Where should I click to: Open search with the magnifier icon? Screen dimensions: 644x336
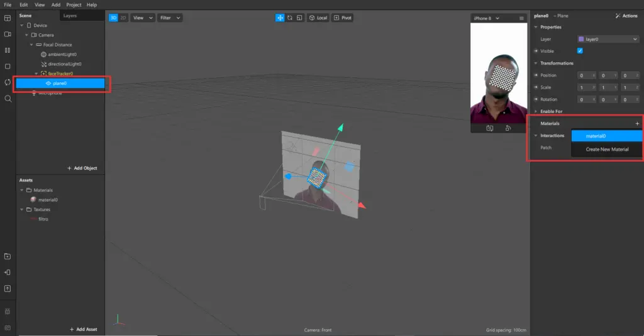[8, 99]
